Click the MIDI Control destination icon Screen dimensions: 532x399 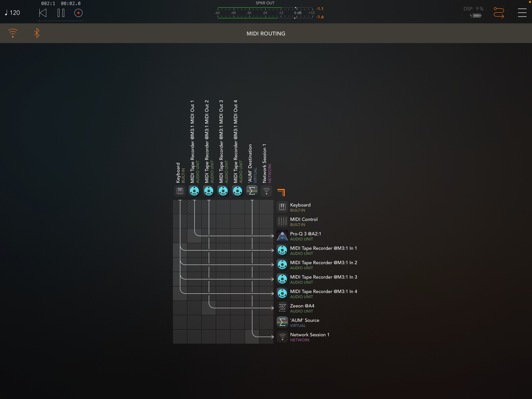point(282,221)
